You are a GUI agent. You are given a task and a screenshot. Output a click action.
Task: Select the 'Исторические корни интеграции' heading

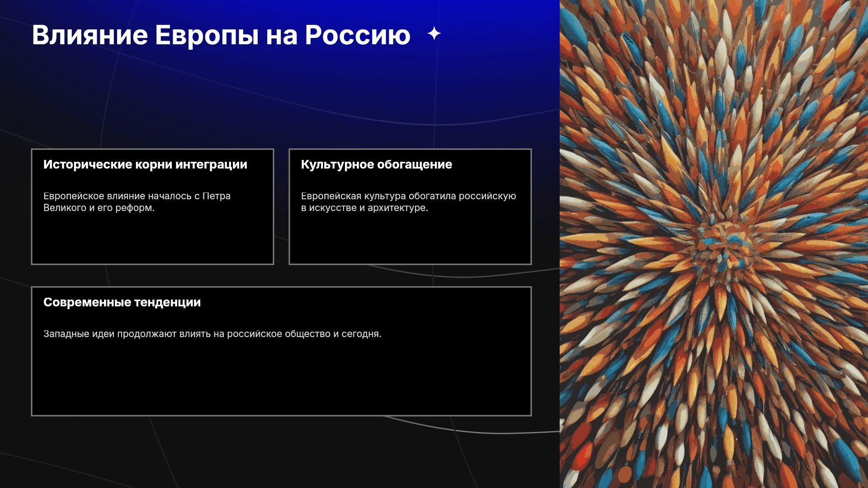[145, 164]
